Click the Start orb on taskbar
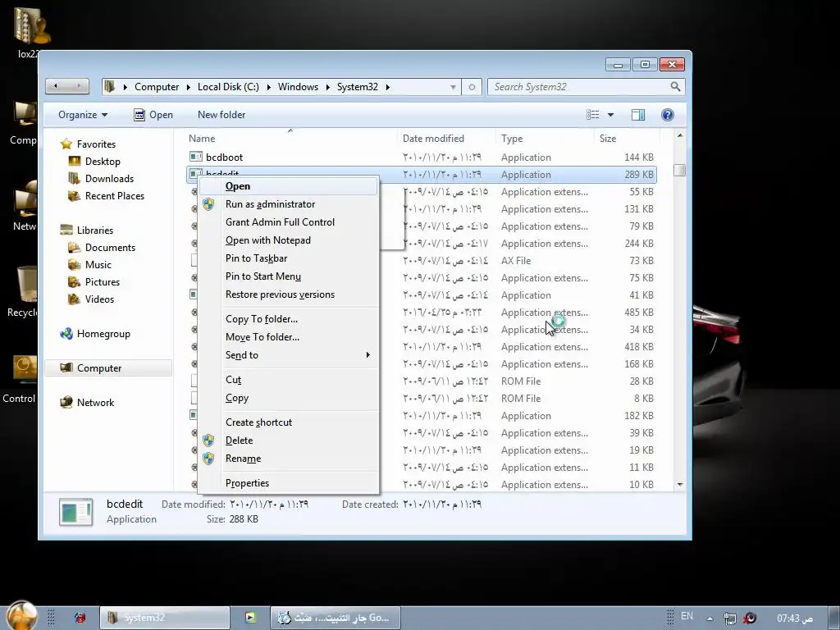The width and height of the screenshot is (840, 630). click(22, 615)
